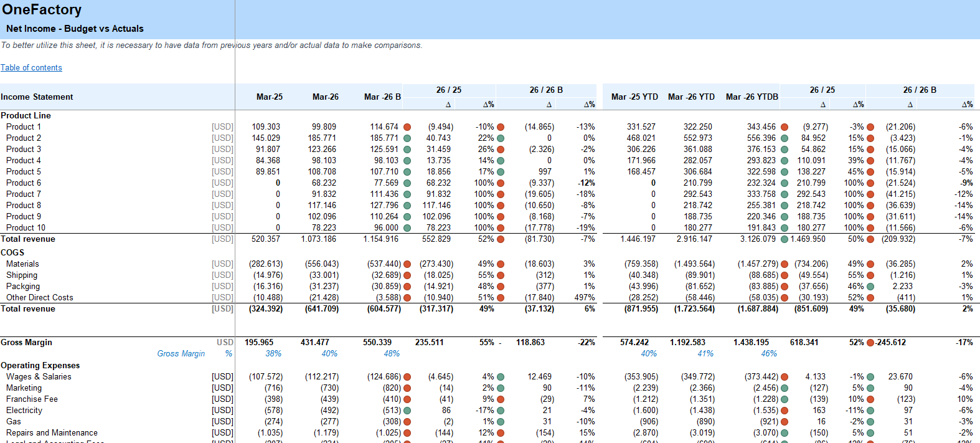Click red dot before Gas (2)

[x=407, y=422]
